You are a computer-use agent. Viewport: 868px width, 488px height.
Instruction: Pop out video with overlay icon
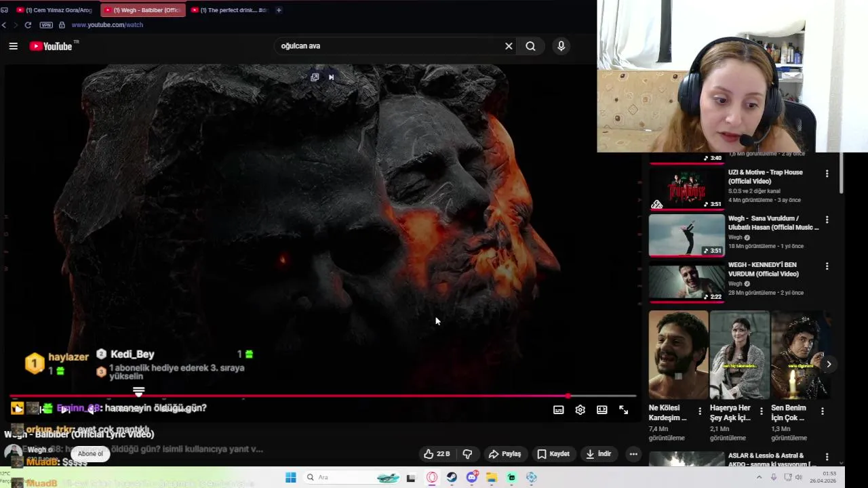click(315, 77)
